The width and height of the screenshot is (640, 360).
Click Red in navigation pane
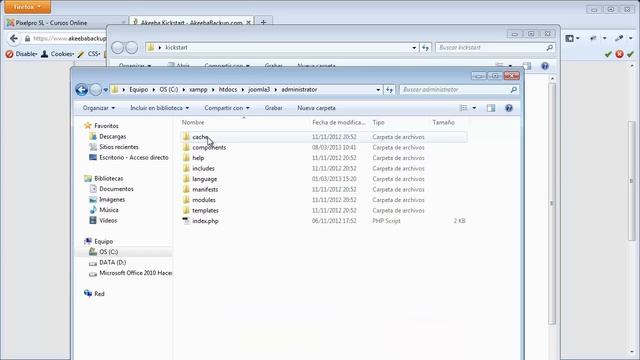coord(99,294)
